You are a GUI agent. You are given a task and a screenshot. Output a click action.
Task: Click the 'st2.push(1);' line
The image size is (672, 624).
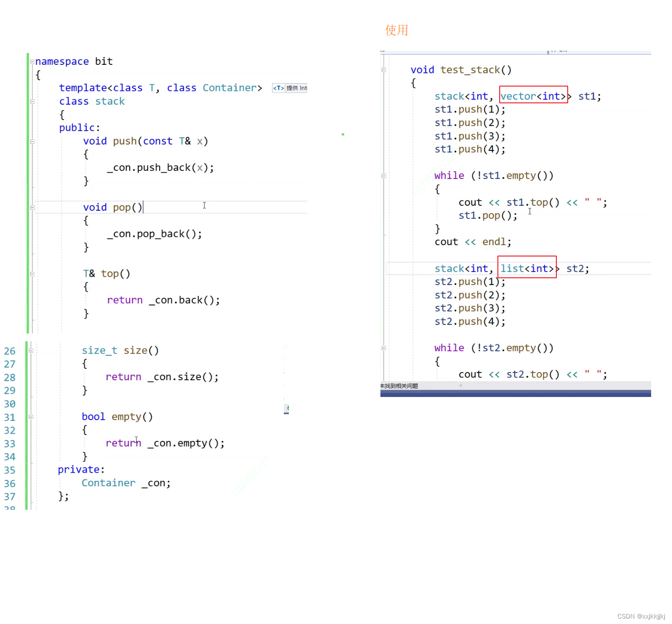tap(470, 282)
